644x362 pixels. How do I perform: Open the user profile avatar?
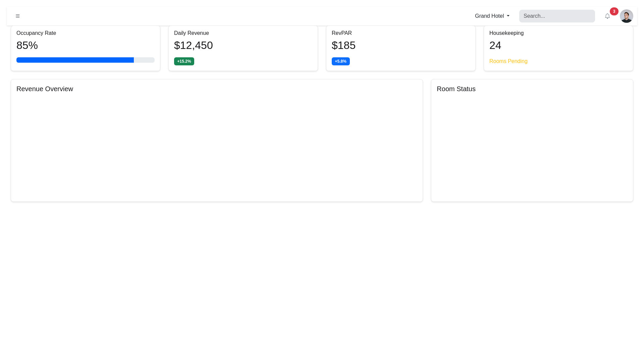626,16
